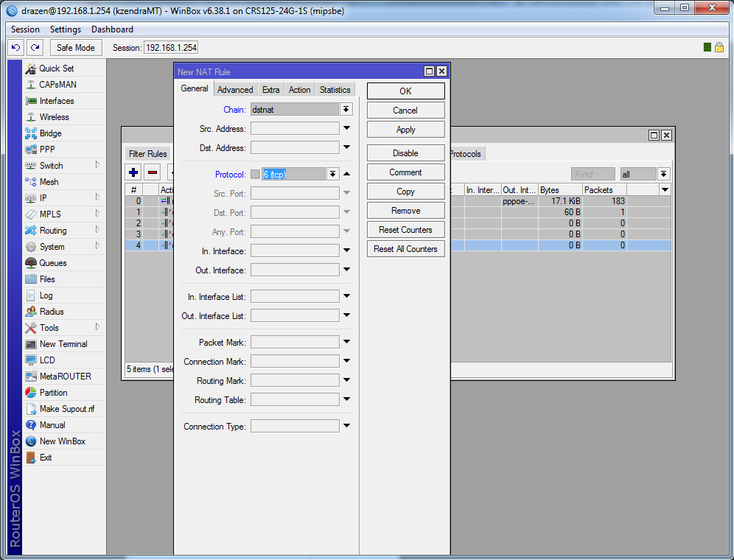
Task: Switch to the Advanced tab
Action: [x=234, y=89]
